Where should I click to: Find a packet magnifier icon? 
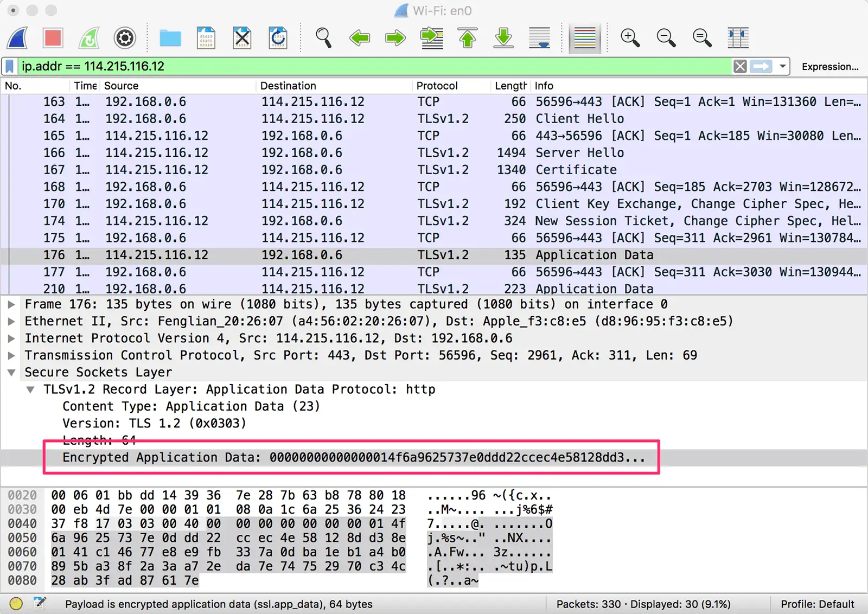click(323, 38)
